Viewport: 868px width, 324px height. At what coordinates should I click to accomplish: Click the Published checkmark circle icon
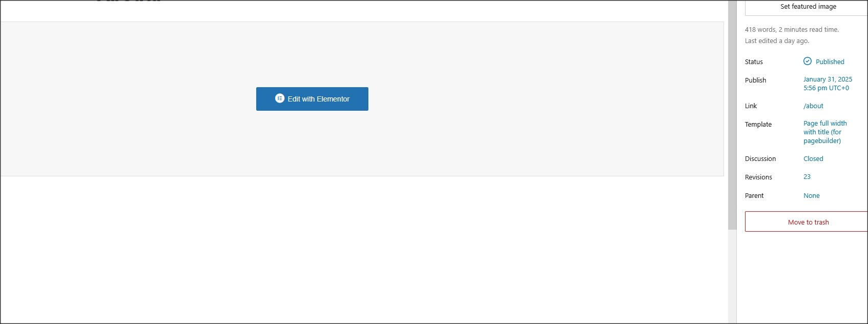pos(808,61)
